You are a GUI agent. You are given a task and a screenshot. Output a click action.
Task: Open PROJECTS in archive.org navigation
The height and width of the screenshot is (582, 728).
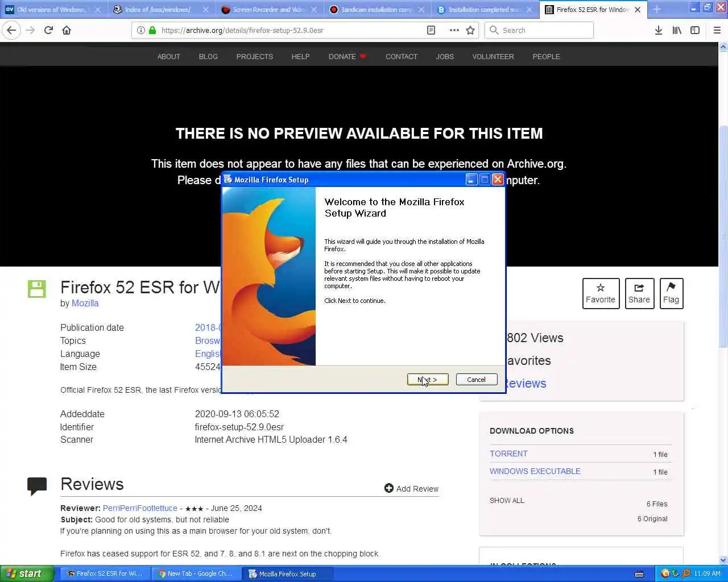click(255, 56)
